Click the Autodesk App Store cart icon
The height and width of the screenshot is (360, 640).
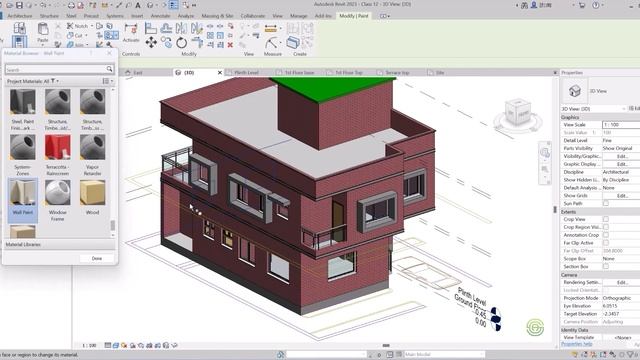pyautogui.click(x=582, y=5)
